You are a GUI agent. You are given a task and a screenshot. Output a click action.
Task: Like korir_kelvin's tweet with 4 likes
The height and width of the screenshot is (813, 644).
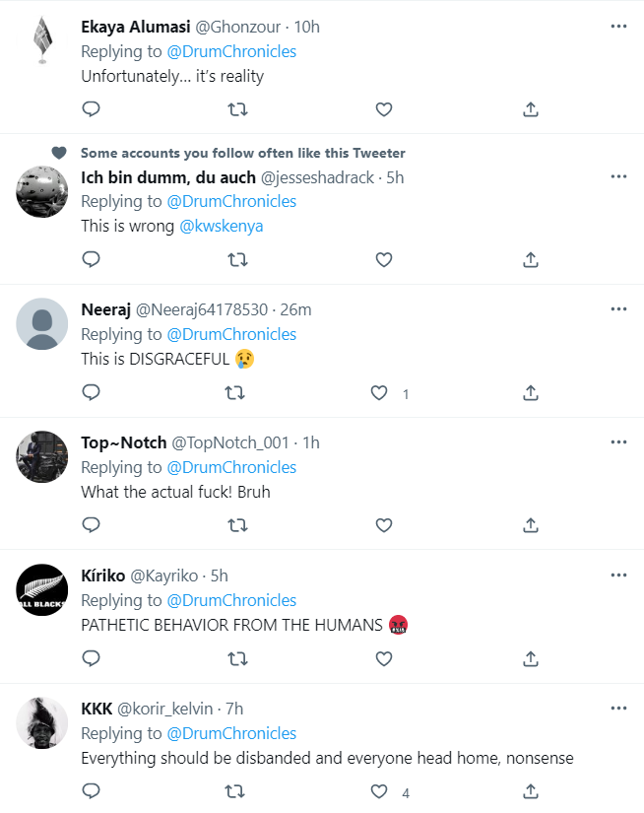coord(380,792)
